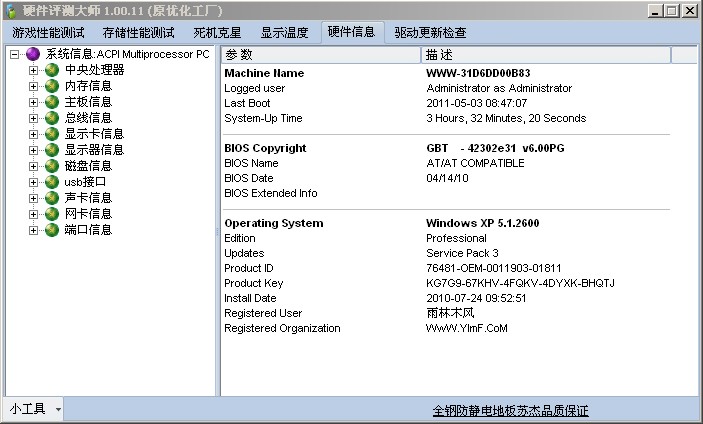Click the Windows XP 5.1.2600 value

point(482,223)
